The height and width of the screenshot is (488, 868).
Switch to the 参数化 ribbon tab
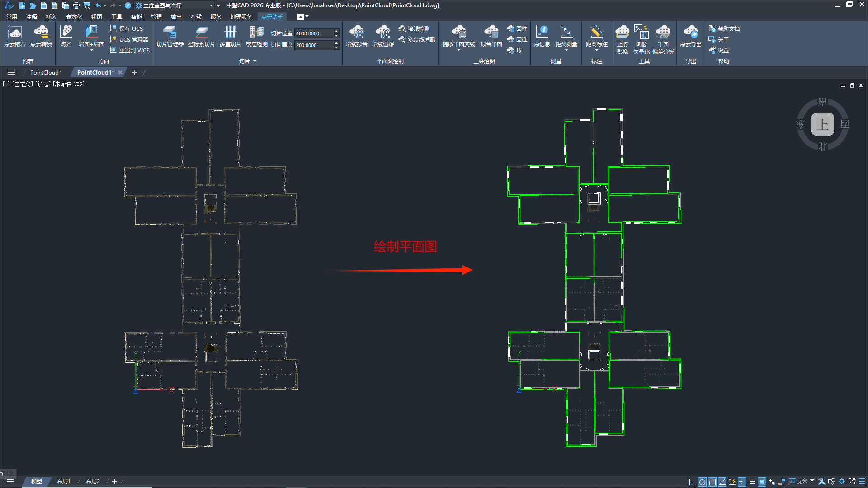(x=74, y=17)
